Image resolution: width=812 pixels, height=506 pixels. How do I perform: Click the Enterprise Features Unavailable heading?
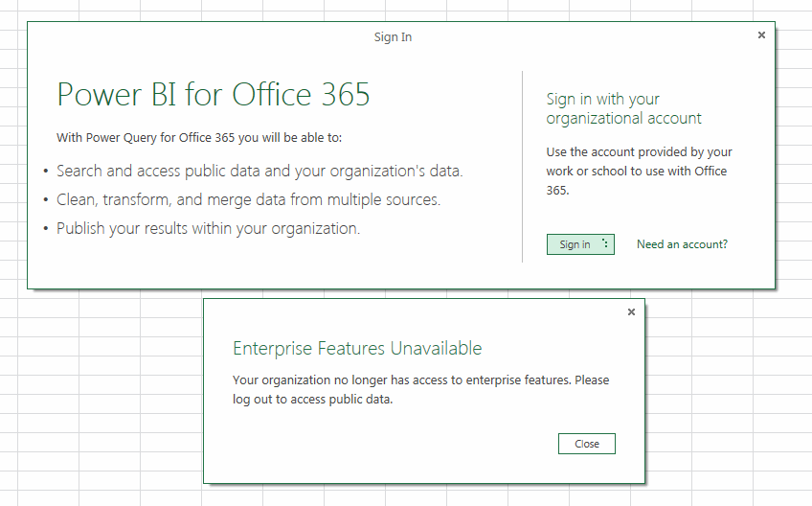click(x=357, y=348)
